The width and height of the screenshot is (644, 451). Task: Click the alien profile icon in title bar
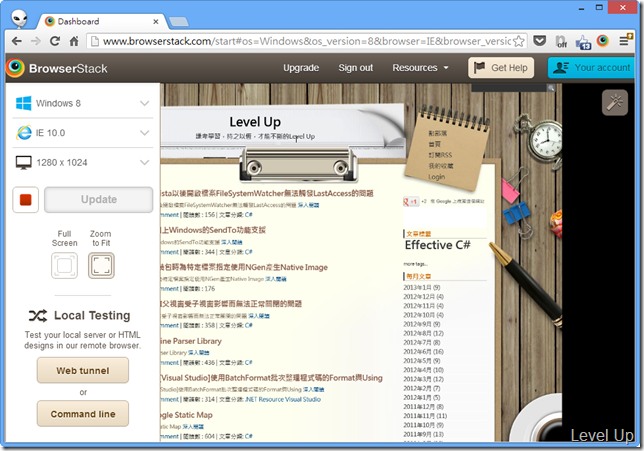pos(19,18)
